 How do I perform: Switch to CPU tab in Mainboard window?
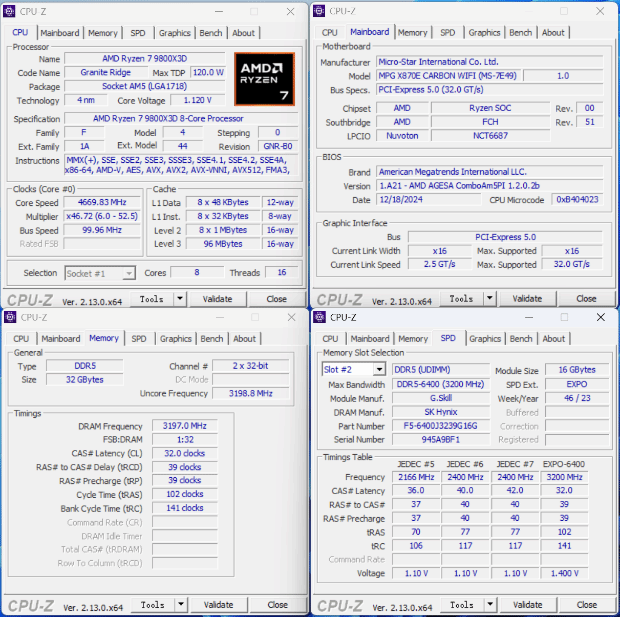329,32
